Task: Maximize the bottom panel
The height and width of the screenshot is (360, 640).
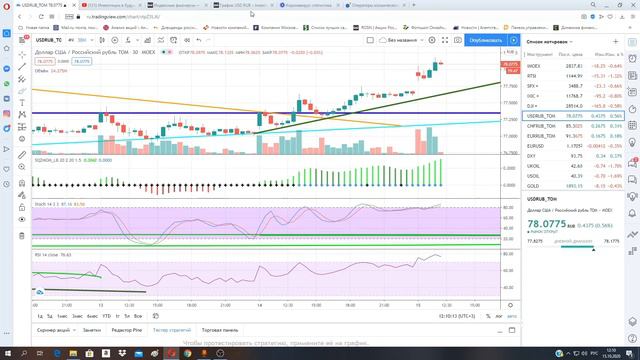Action: click(x=512, y=330)
